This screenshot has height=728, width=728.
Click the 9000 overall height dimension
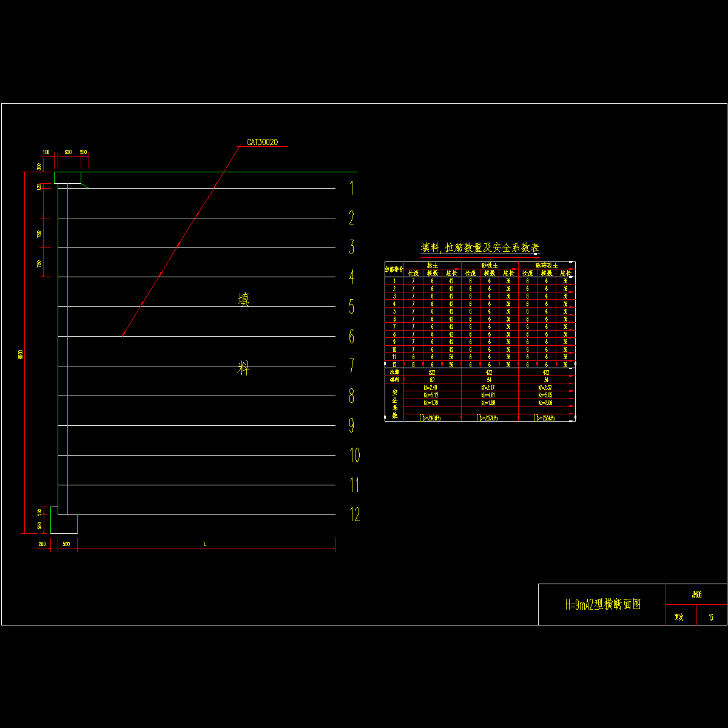click(20, 353)
